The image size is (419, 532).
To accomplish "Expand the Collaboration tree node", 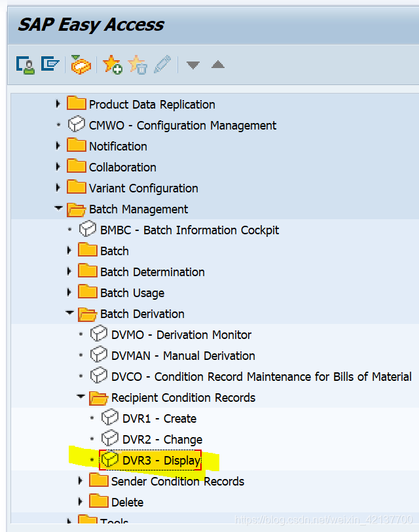I will click(58, 167).
